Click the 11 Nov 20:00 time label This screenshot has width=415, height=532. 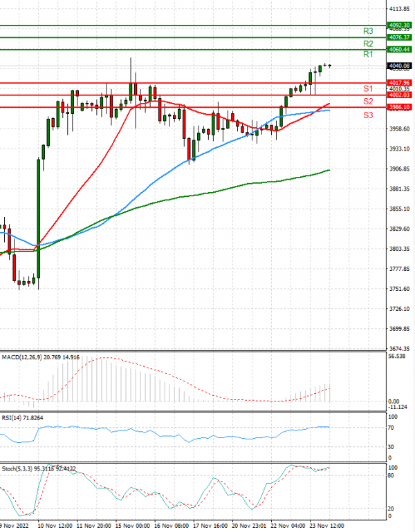tap(94, 526)
